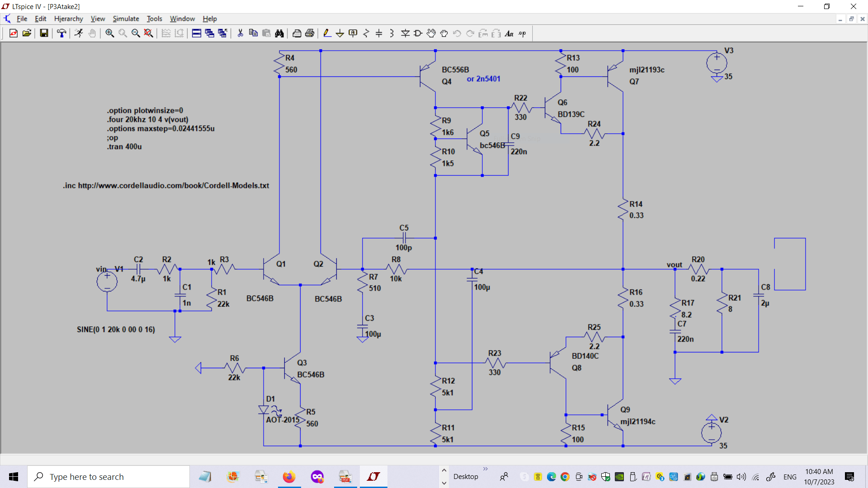Select the V3 voltage source symbol
Image resolution: width=868 pixels, height=488 pixels.
click(717, 63)
